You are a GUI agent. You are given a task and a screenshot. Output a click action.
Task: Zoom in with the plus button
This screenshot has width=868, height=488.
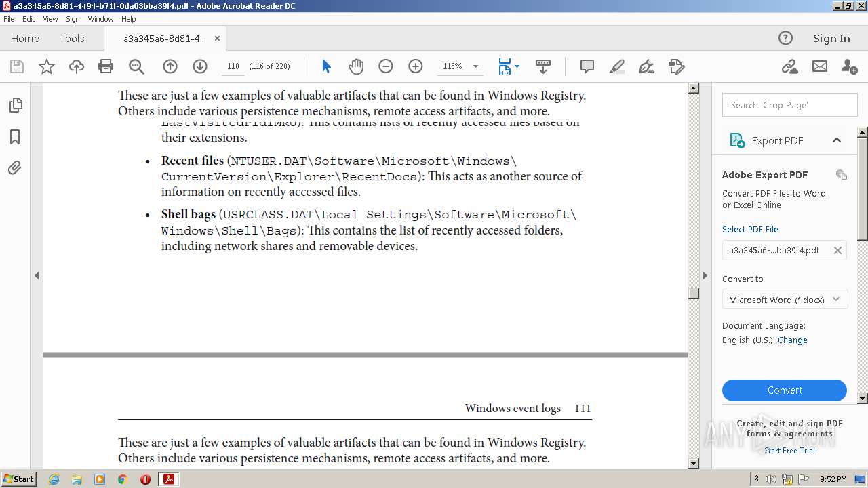click(x=415, y=66)
